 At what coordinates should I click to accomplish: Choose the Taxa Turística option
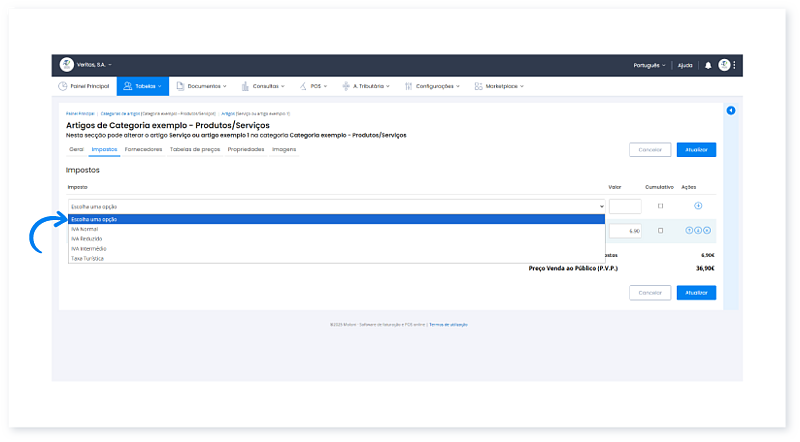[x=87, y=258]
